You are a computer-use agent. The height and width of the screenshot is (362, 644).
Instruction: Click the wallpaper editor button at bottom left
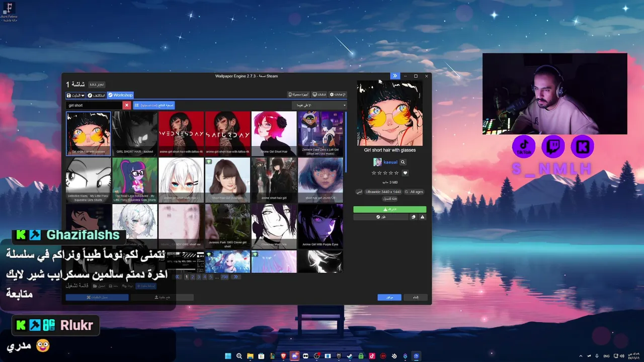pos(97,298)
